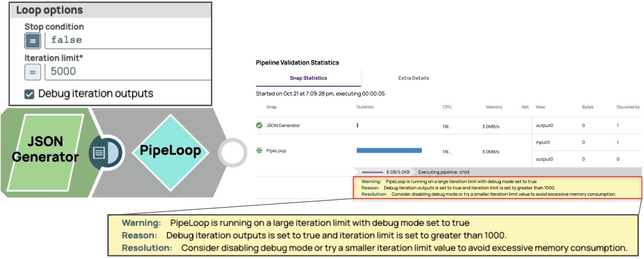Select the JSON Generator snap on canvas
This screenshot has height=259, width=644.
(x=45, y=149)
